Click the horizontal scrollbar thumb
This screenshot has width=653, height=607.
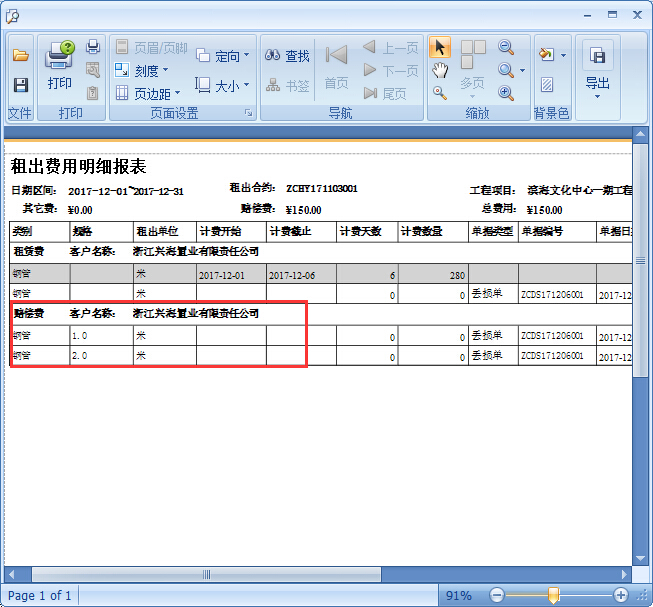click(x=207, y=575)
